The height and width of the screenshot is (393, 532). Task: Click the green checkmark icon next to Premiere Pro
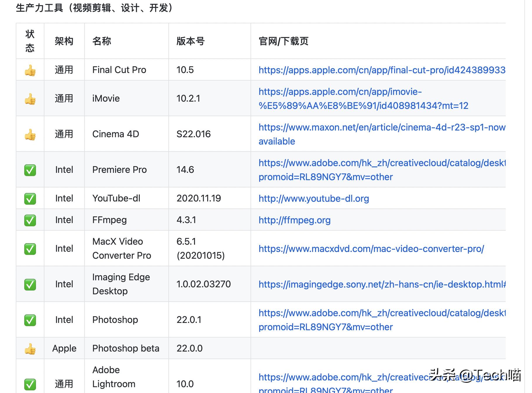pos(30,169)
